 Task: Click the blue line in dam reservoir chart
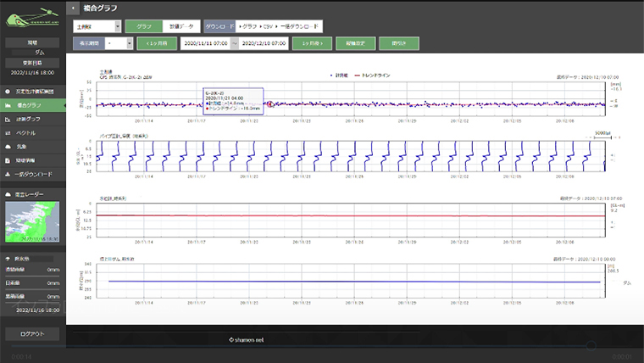[x=354, y=282]
